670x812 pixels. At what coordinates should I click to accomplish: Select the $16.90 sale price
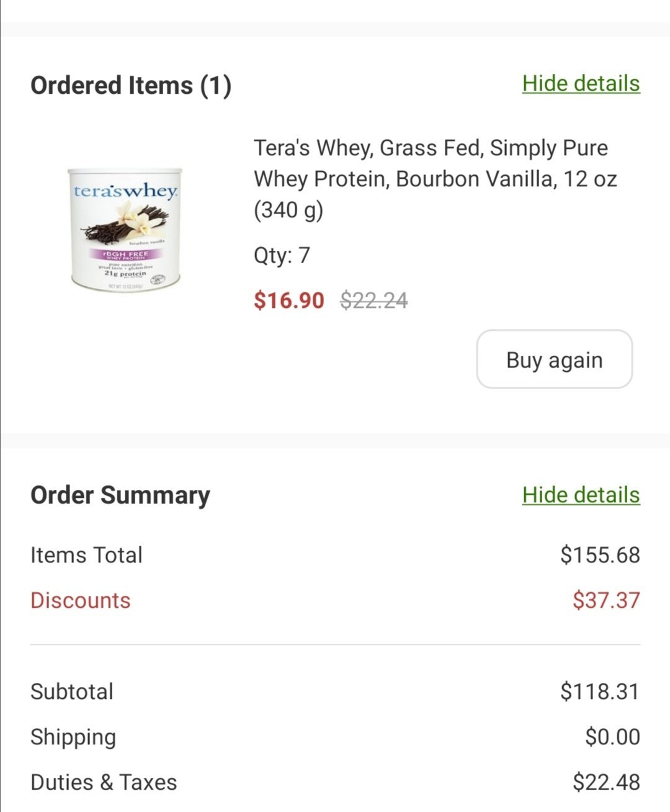click(x=289, y=300)
